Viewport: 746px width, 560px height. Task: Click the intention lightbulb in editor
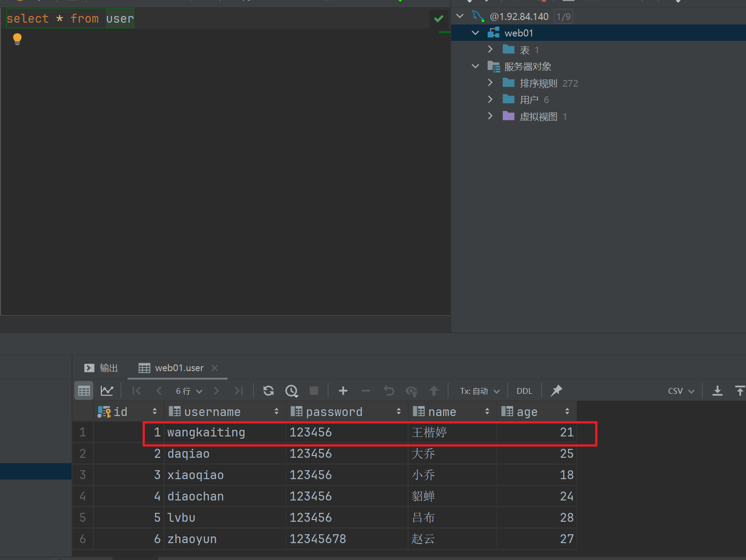17,39
